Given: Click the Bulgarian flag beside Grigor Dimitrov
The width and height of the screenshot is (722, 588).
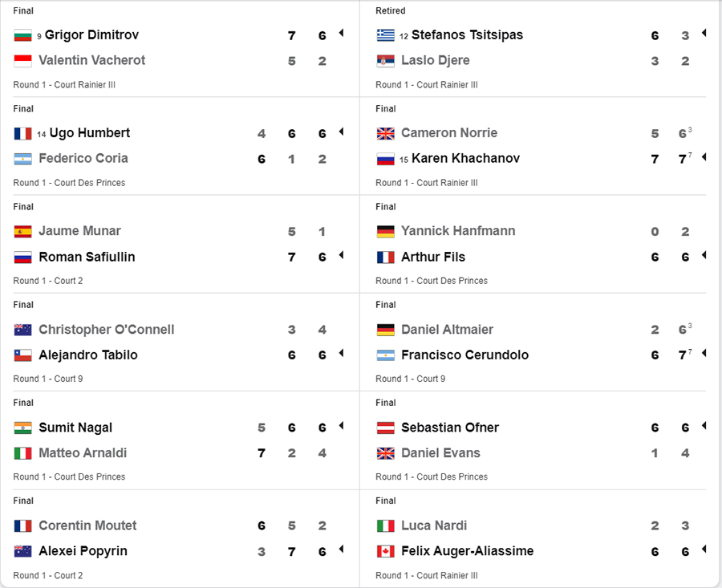Looking at the screenshot, I should pos(22,35).
